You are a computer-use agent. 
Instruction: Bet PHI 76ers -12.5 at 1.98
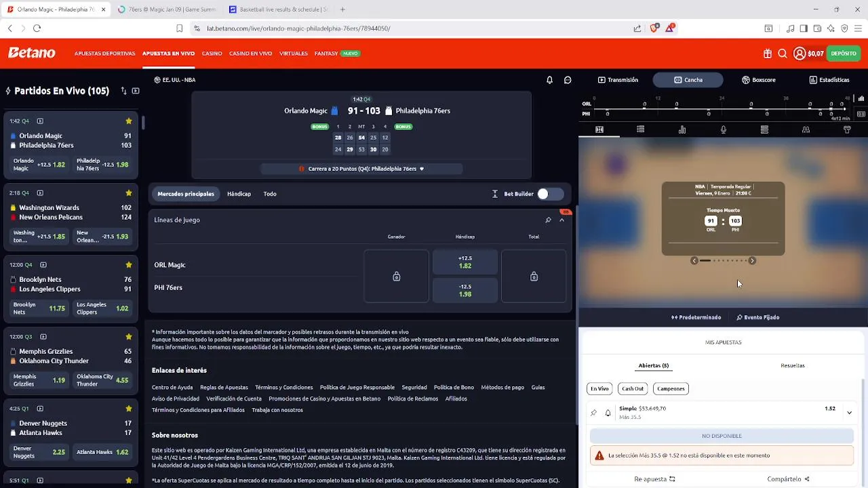coord(465,290)
